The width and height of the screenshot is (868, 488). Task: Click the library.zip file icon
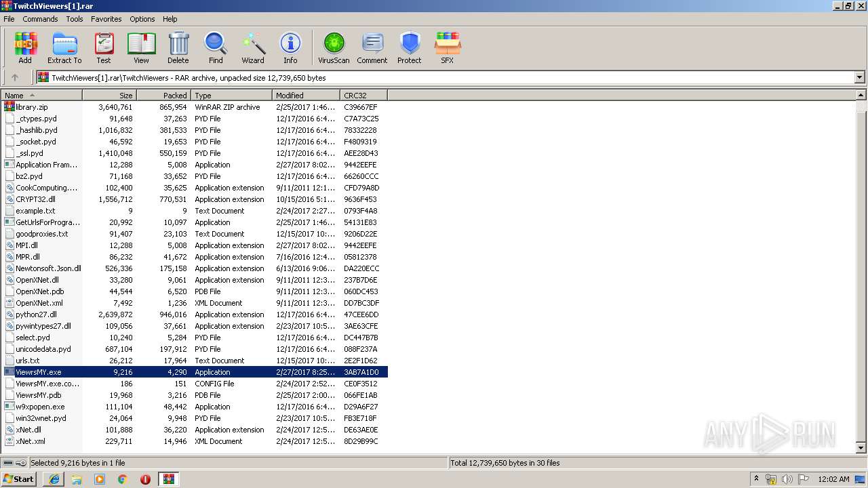point(9,107)
